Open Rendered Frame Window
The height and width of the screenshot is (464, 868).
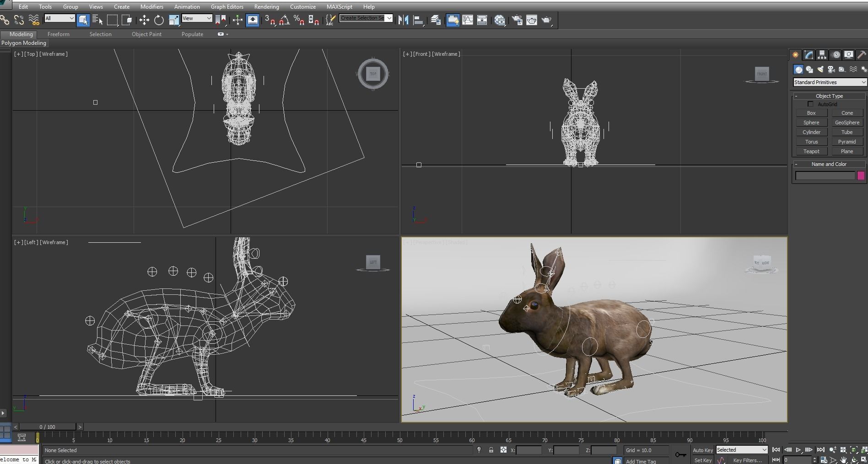(532, 20)
